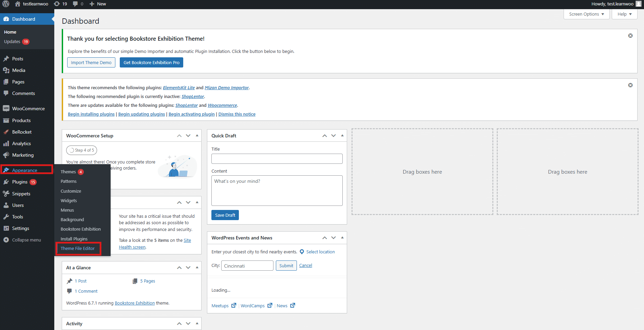Open Customize in Appearance submenu
644x330 pixels.
tap(71, 191)
